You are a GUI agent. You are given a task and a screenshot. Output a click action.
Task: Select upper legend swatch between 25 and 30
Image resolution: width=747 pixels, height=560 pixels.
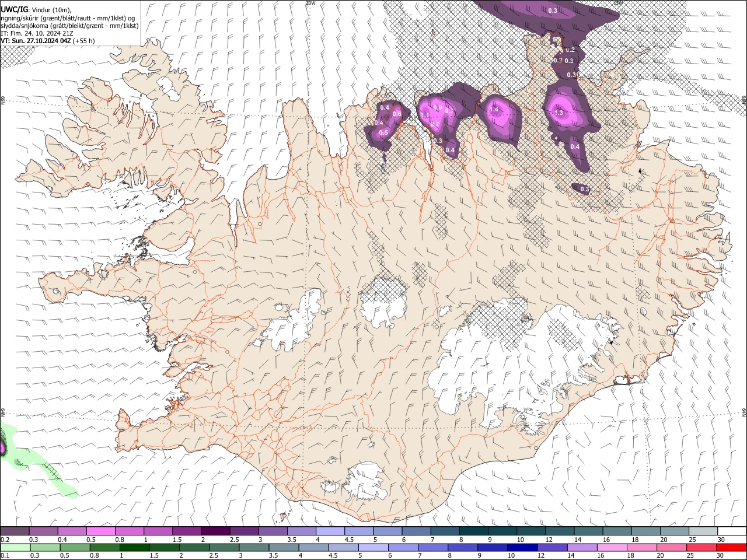pos(703,531)
